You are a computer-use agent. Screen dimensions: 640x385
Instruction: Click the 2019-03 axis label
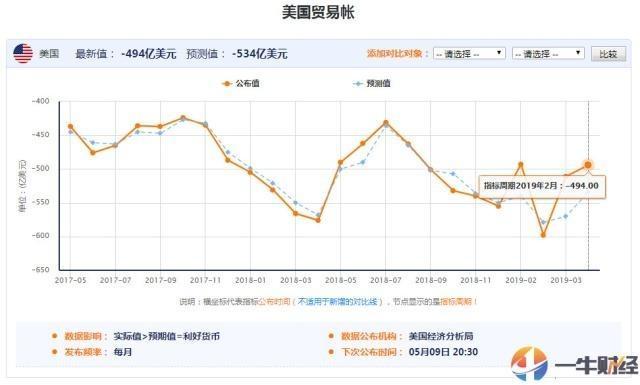click(x=566, y=280)
